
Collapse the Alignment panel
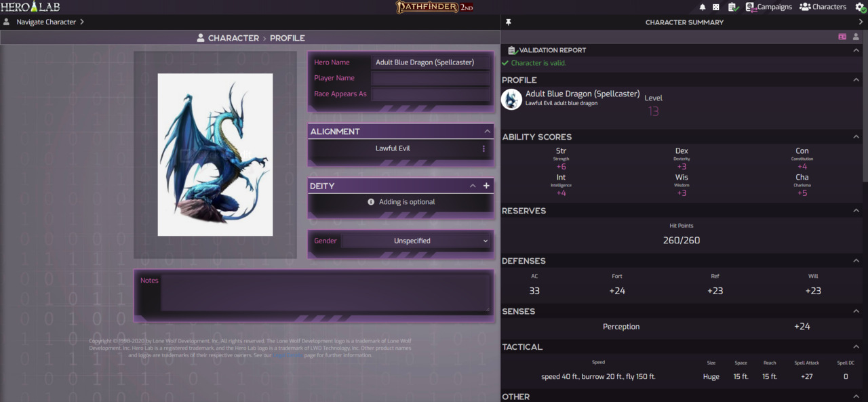tap(487, 132)
